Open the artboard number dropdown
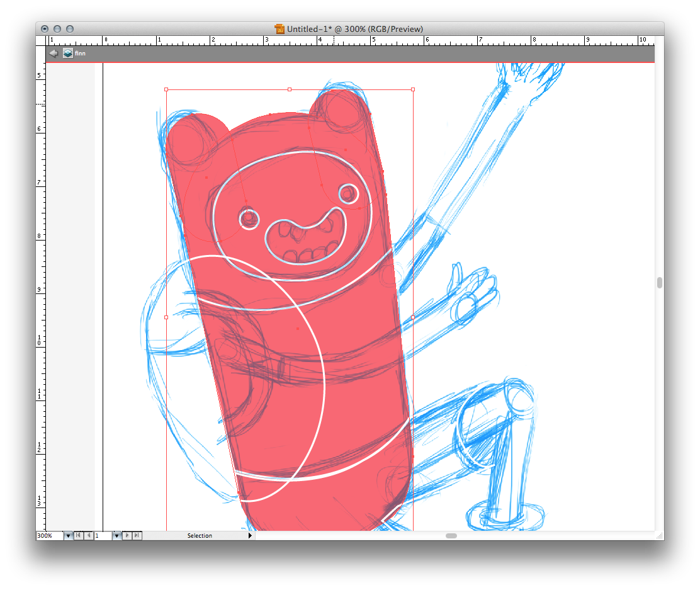This screenshot has height=590, width=700. tap(116, 536)
